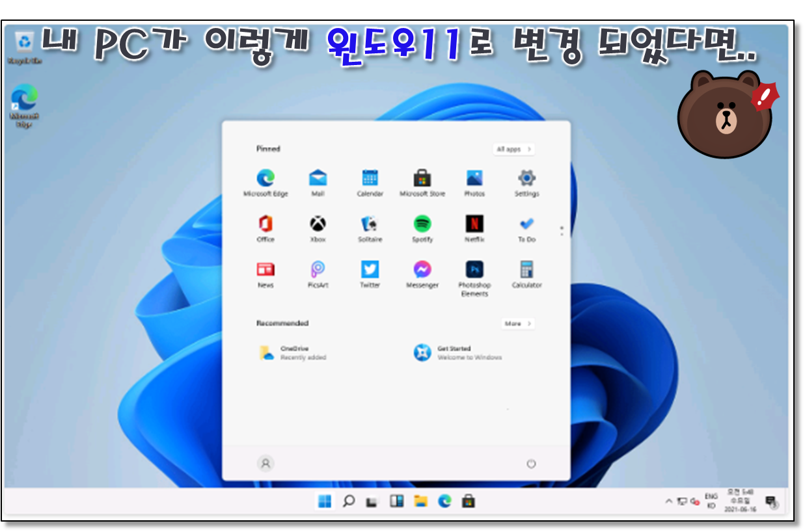This screenshot has width=805, height=532.
Task: Click the power button in Start menu
Action: 530,464
